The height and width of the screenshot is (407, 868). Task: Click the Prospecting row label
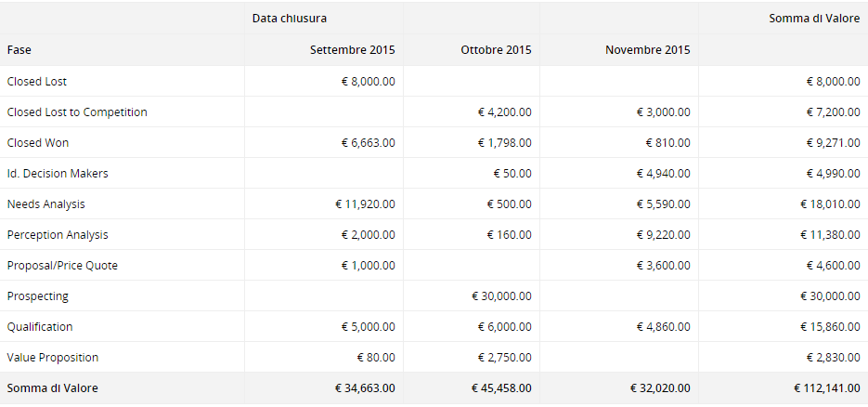pos(38,296)
